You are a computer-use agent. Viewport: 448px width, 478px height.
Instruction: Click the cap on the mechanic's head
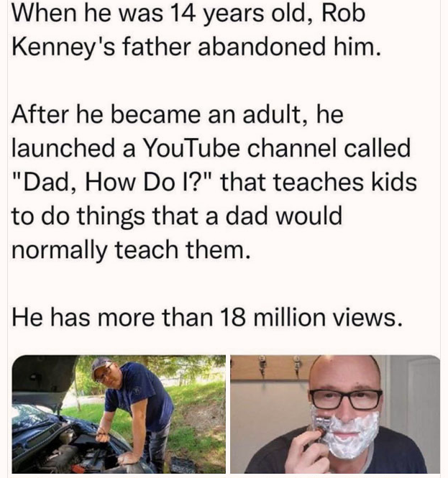click(x=102, y=364)
